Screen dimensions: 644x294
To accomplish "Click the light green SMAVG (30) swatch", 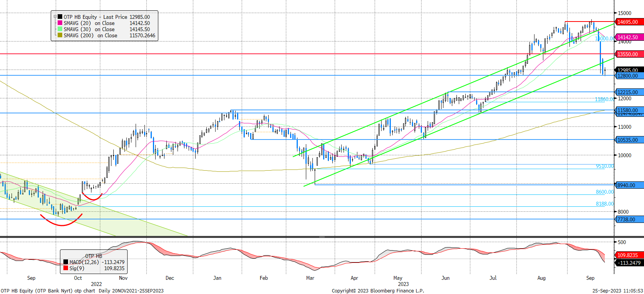I will pyautogui.click(x=60, y=29).
